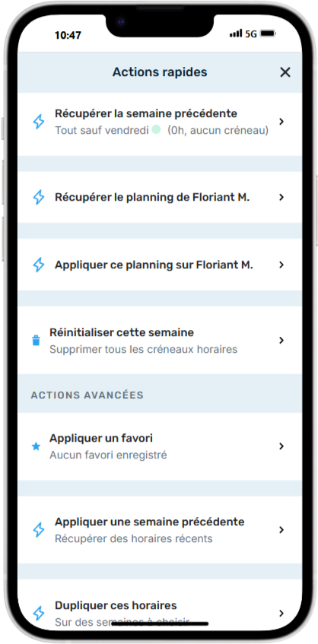Click lightning icon beside Récupérer la semaine précédente

(x=39, y=122)
